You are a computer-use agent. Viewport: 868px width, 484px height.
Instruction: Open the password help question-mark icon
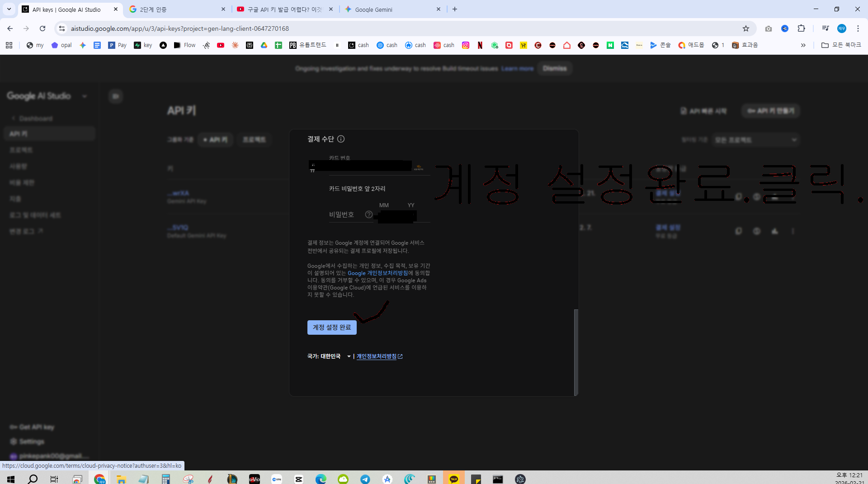pyautogui.click(x=369, y=214)
